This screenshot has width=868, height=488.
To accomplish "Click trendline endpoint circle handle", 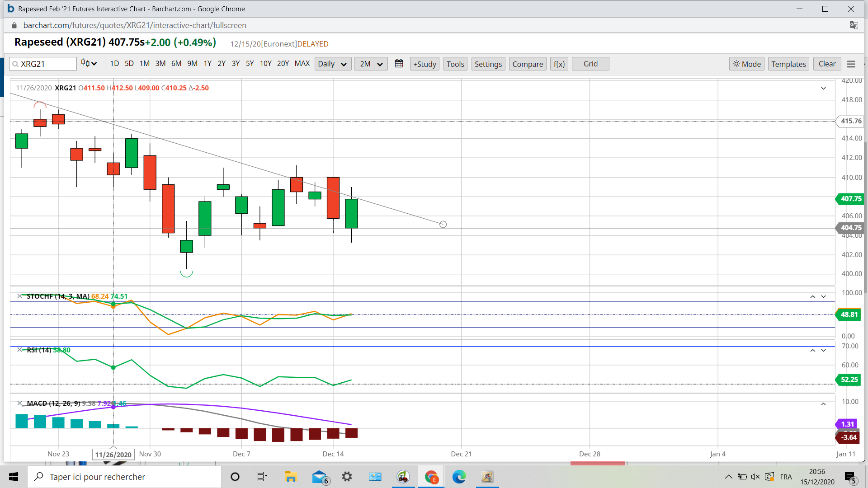I will pos(443,225).
